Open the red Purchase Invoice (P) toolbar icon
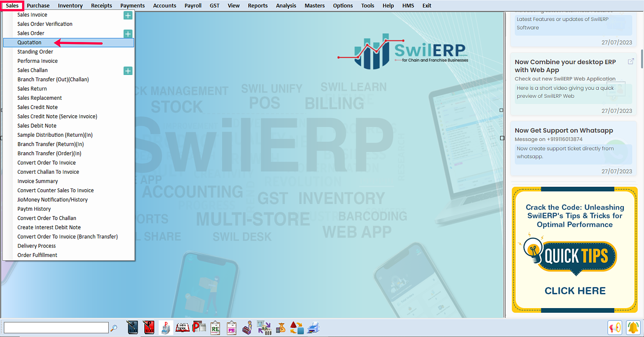Viewport: 644px width, 337px height. pos(149,328)
